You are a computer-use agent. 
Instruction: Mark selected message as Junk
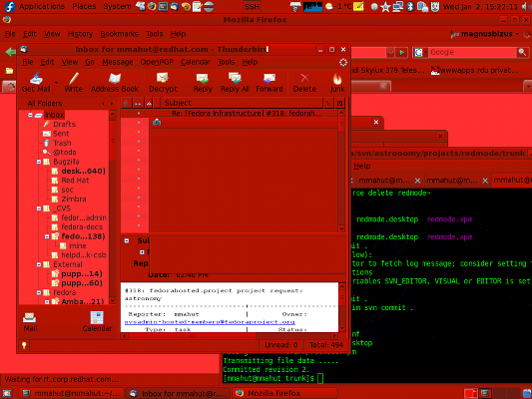tap(337, 83)
